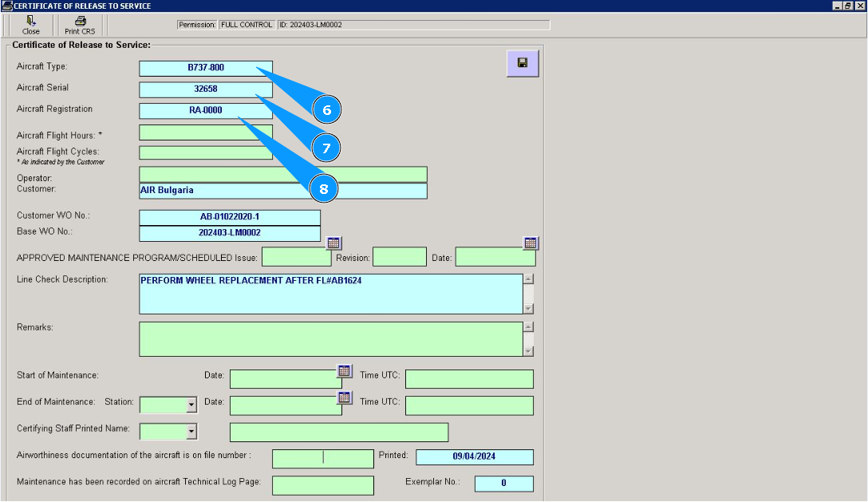
Task: Click the Customer field AIR Bulgaria
Action: [x=283, y=191]
